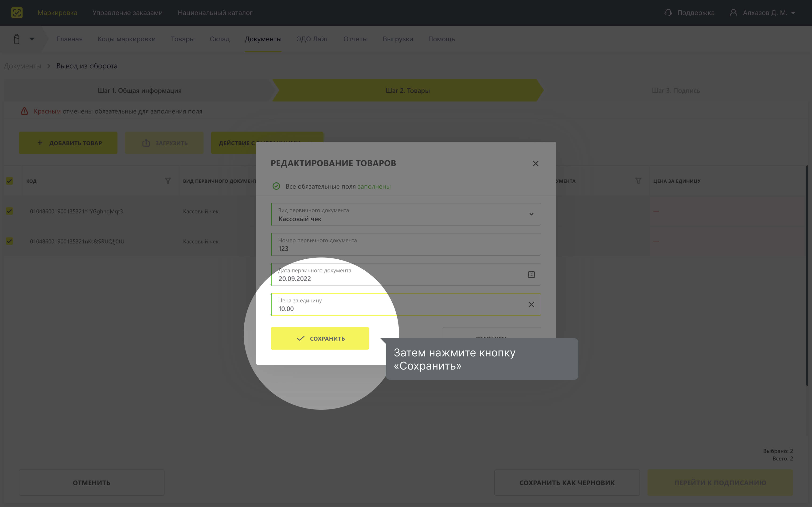Click the Честный знак logo icon
The width and height of the screenshot is (812, 507).
click(17, 13)
